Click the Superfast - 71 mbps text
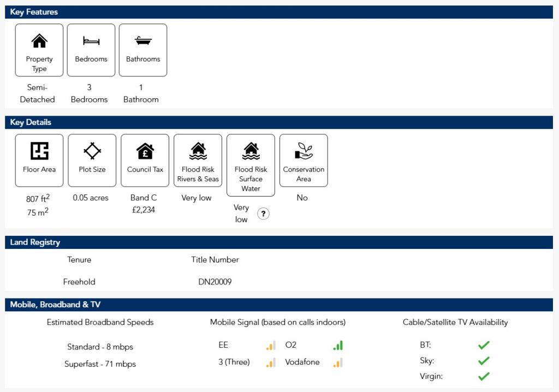Screen dimensions: 559x392 100,364
